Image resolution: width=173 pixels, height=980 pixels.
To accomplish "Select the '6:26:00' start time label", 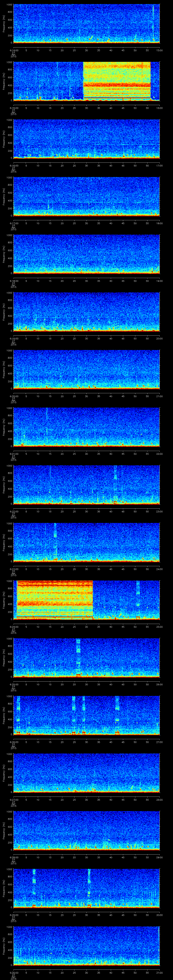I will 14,742.
